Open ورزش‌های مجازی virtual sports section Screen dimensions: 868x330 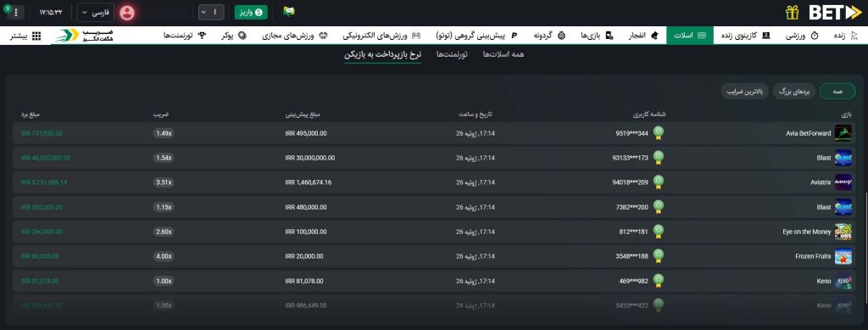295,36
